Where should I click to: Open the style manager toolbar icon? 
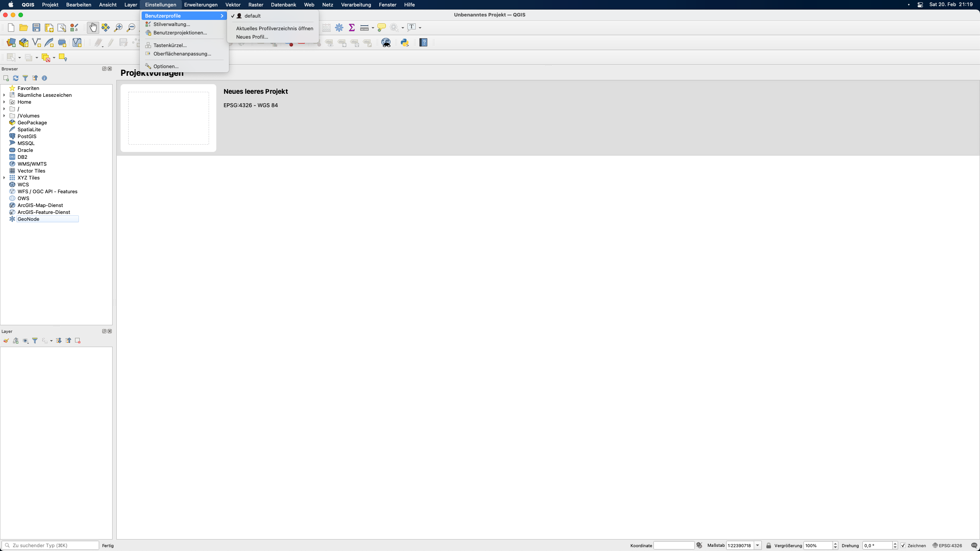[74, 28]
